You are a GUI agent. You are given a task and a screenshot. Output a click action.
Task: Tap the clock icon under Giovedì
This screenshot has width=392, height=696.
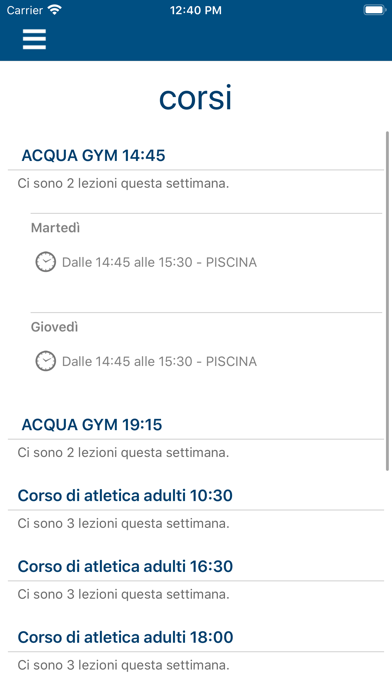click(x=46, y=361)
